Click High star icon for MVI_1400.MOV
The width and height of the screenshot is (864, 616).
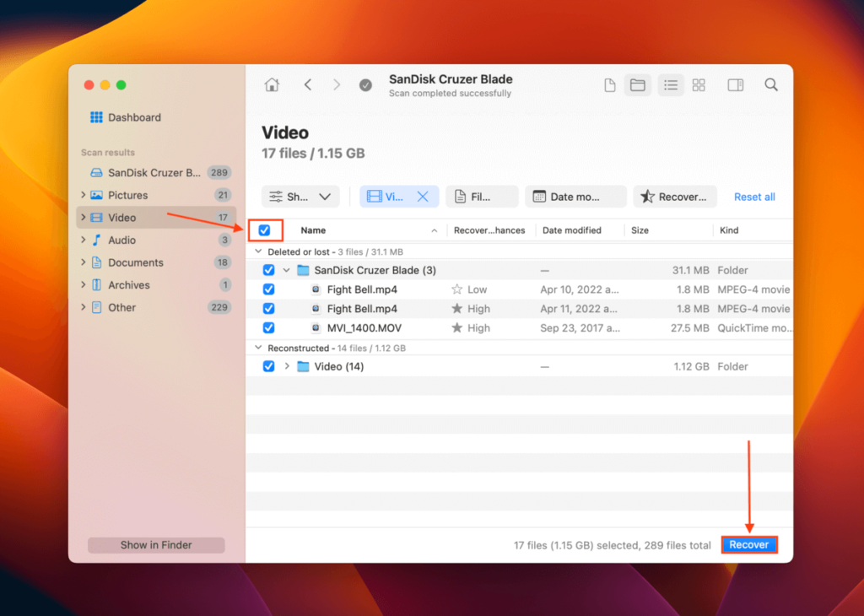(x=456, y=328)
